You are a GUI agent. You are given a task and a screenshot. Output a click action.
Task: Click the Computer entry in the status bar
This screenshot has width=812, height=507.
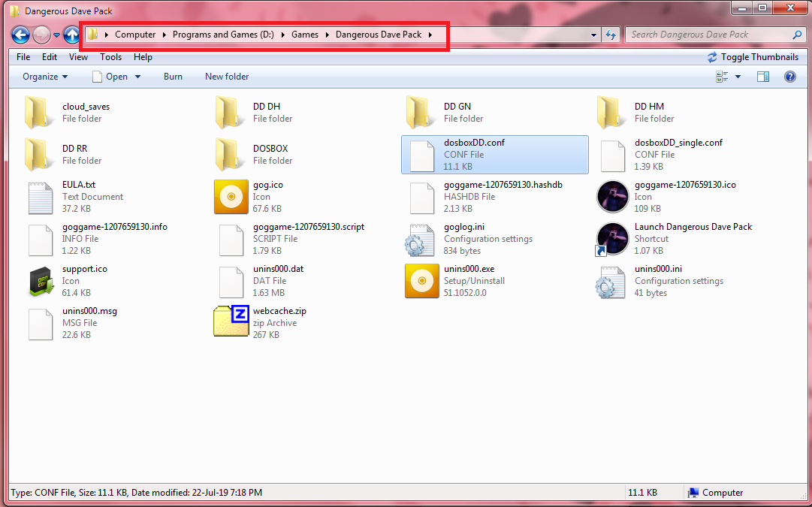coord(715,493)
